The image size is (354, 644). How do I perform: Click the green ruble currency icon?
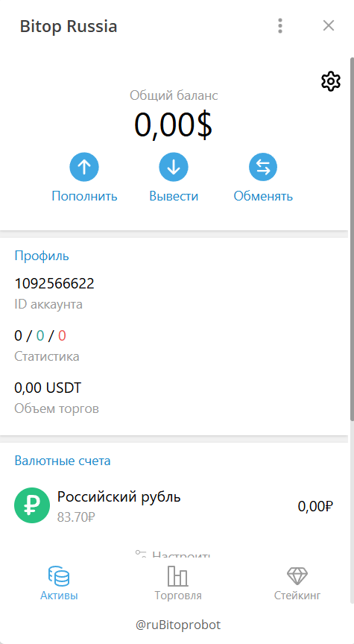point(32,505)
